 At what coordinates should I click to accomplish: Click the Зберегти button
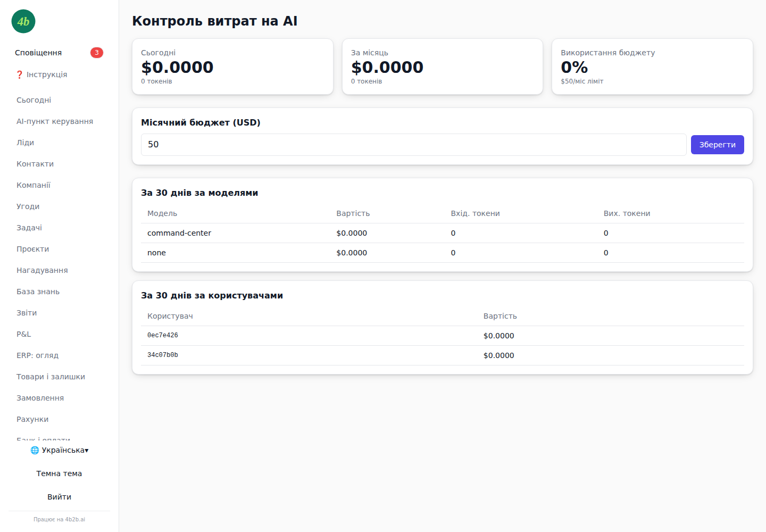[717, 145]
